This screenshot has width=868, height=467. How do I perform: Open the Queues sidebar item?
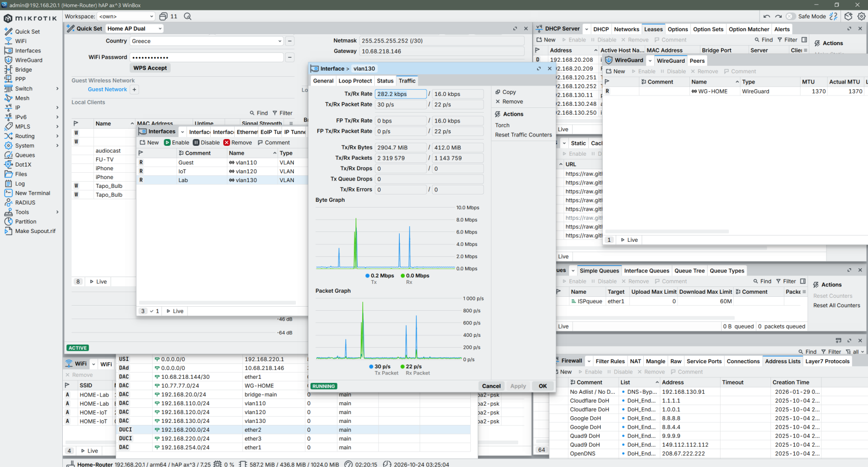coord(25,155)
